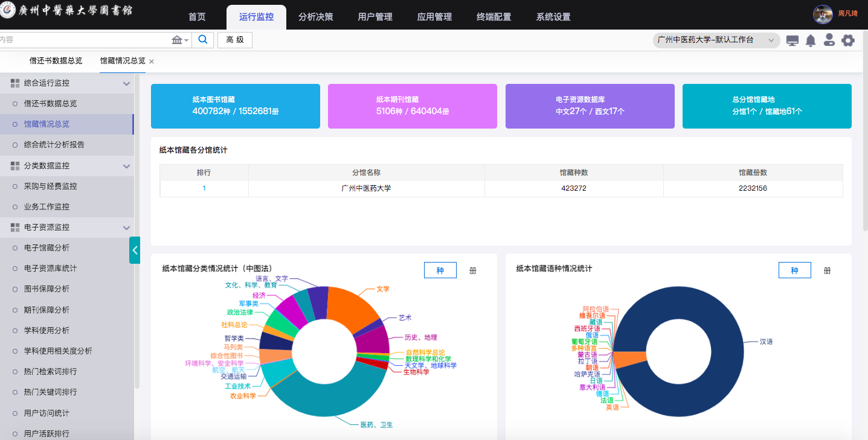
Task: Collapse the 综合运行监控 section
Action: click(x=126, y=83)
